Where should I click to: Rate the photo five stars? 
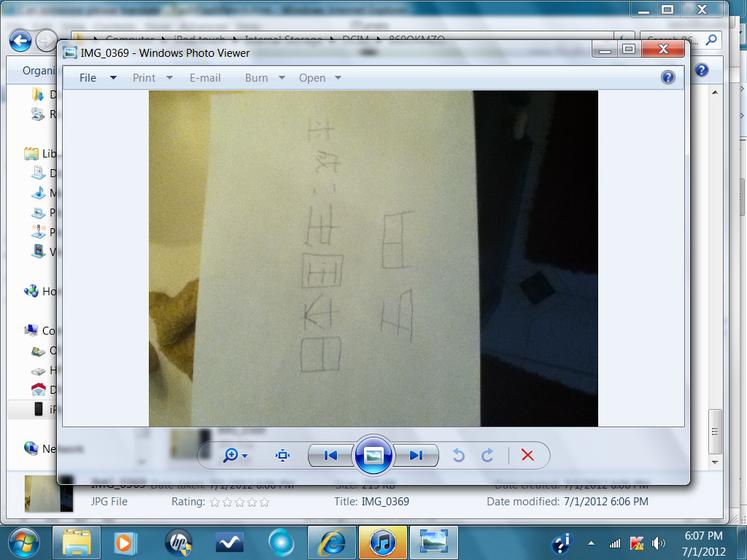(x=264, y=502)
